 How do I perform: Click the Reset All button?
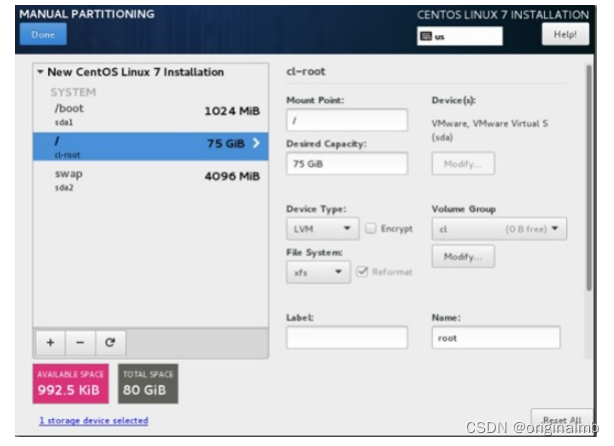562,421
